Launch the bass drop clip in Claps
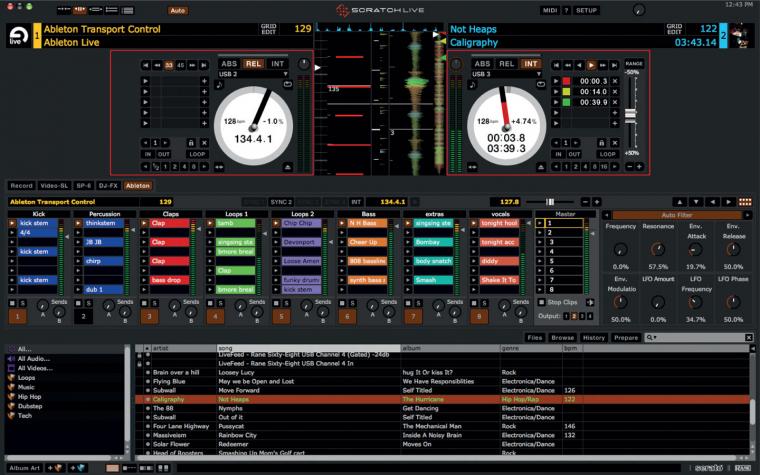 169,280
